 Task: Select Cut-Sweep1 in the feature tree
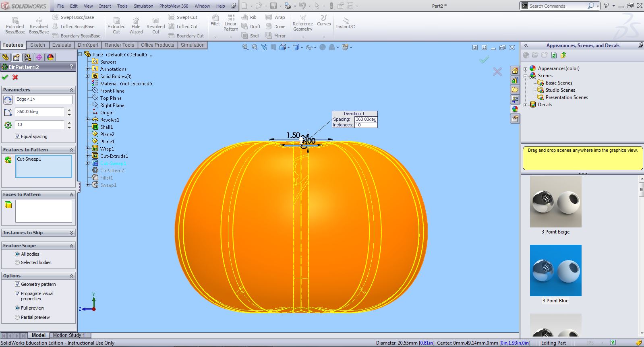pos(113,163)
